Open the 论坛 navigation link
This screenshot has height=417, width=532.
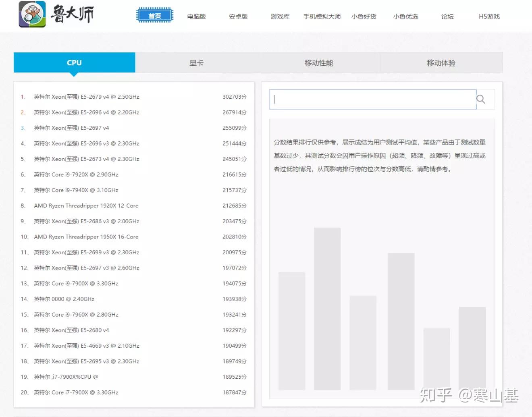[x=447, y=17]
